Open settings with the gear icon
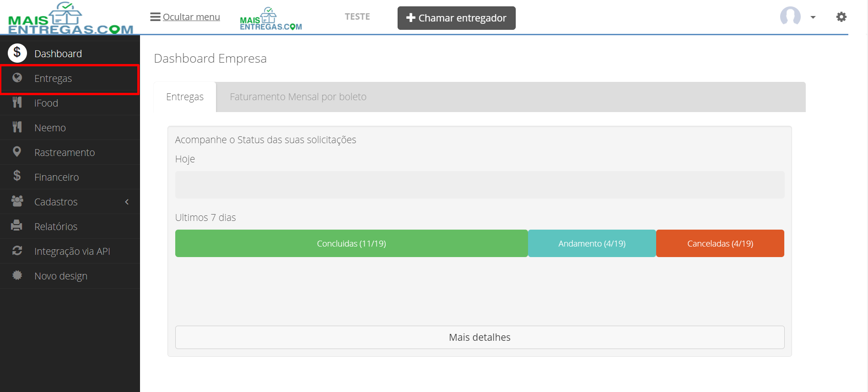 coord(841,17)
